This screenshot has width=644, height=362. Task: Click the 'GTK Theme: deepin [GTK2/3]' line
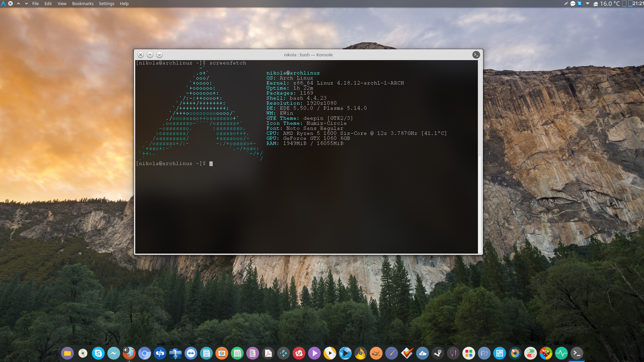[310, 118]
